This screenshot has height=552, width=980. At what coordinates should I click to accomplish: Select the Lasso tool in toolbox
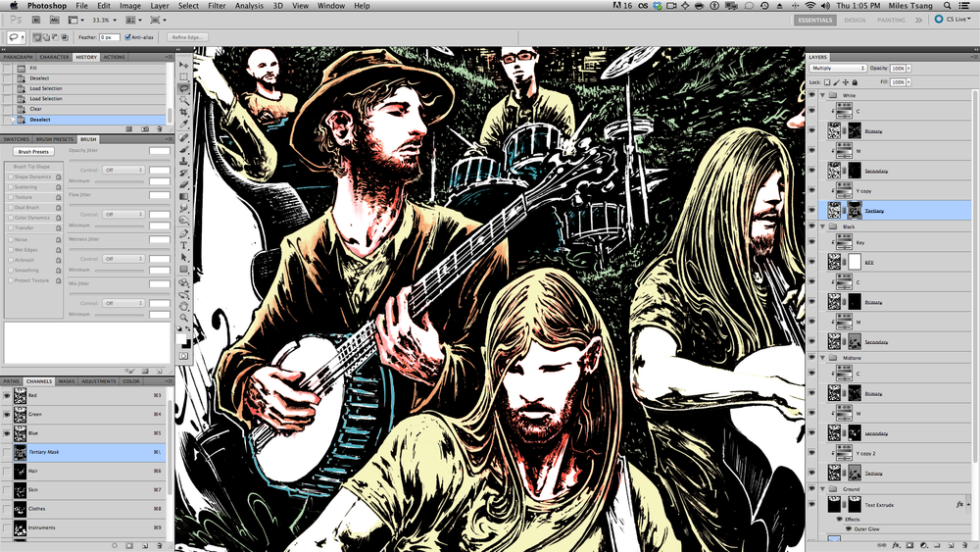tap(184, 89)
